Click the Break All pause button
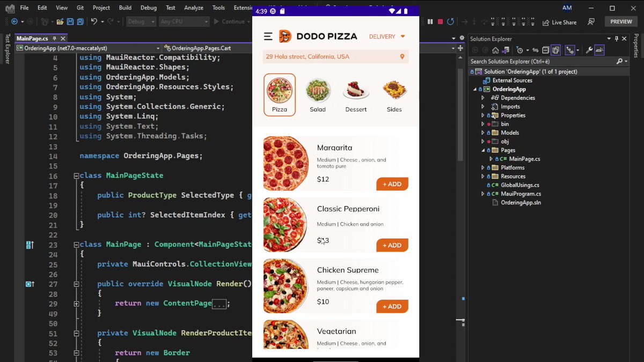Viewport: 644px width, 362px height. (x=430, y=21)
